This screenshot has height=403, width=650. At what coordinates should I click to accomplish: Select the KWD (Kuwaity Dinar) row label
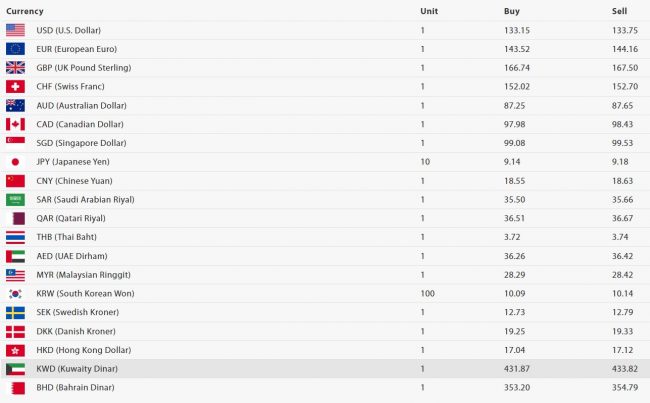point(76,369)
